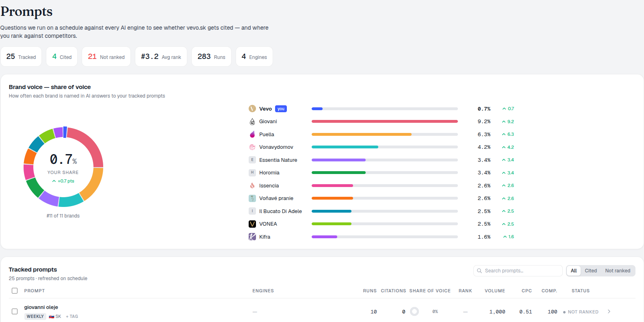Viewport: 644px width, 322px height.
Task: Click the trend arrow under Your Share
Action: pyautogui.click(x=54, y=181)
